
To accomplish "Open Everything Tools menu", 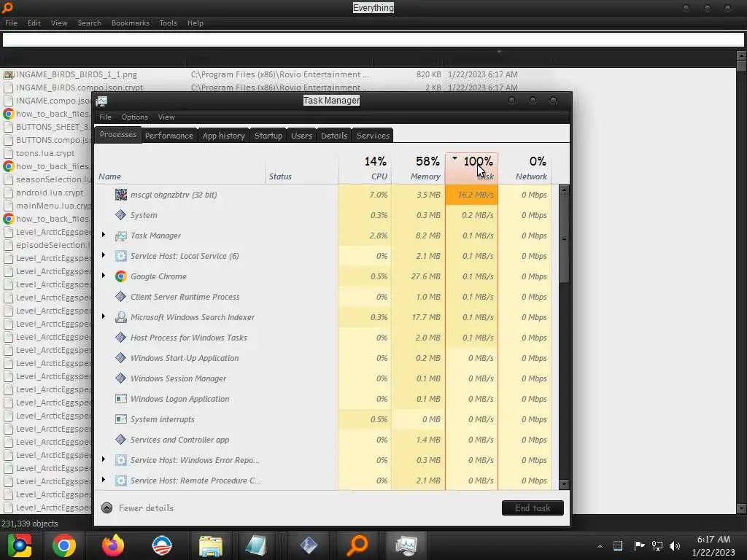I will pos(169,23).
